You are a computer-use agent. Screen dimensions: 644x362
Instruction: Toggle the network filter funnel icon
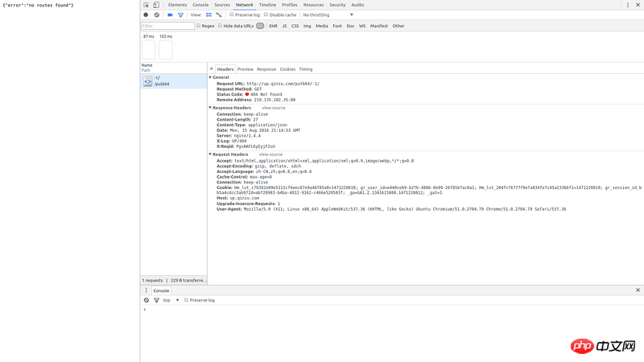[180, 14]
